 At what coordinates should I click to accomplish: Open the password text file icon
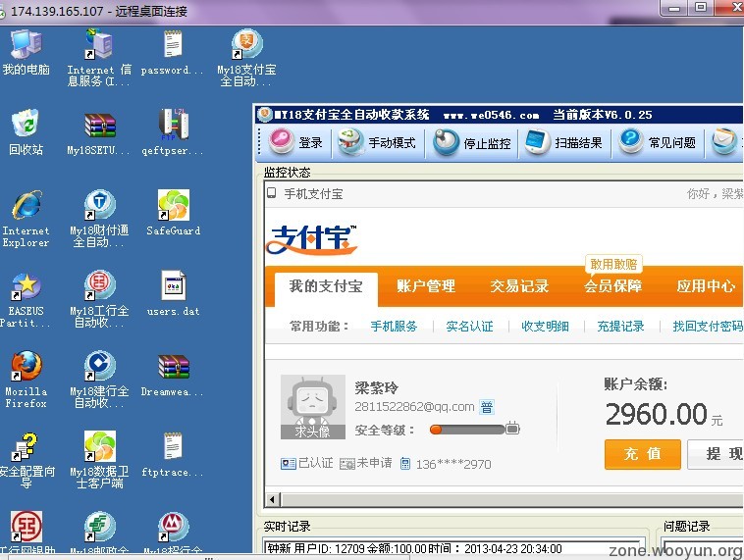point(173,52)
